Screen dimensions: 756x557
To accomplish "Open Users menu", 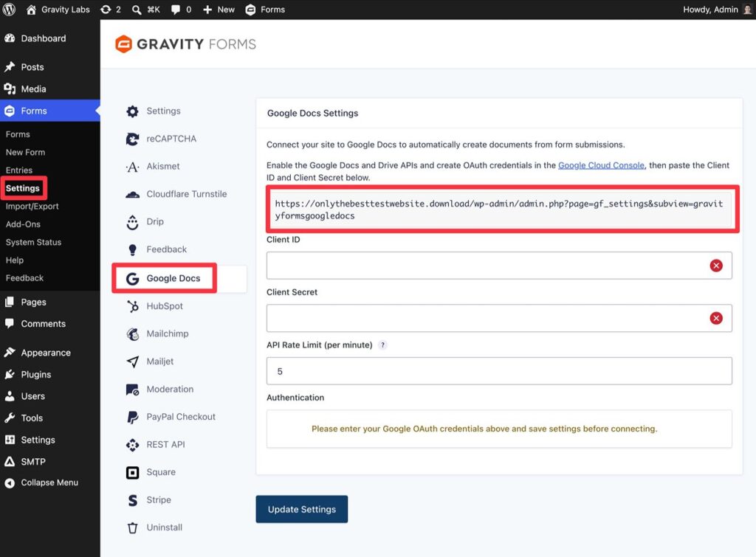I will point(50,396).
